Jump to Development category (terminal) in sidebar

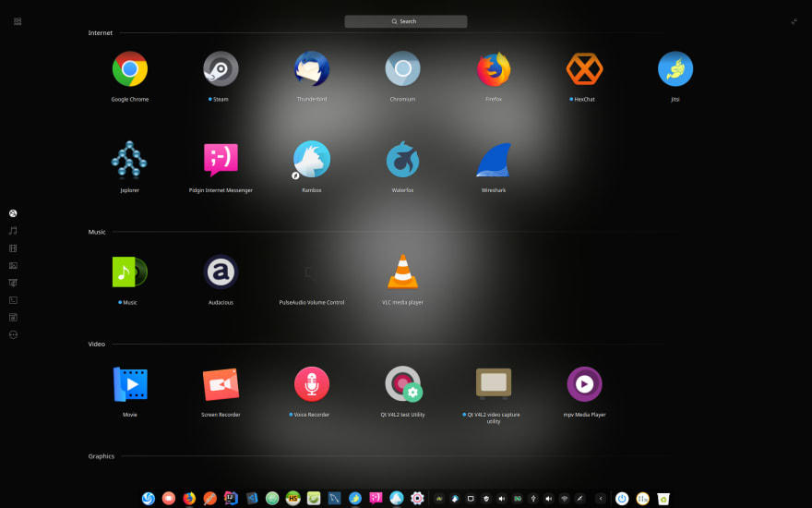(13, 300)
